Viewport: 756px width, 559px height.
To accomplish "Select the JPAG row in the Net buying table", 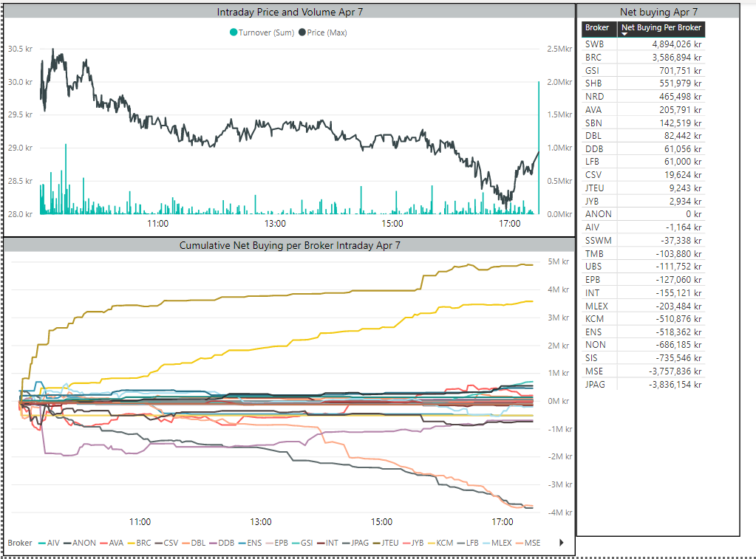I will pos(650,385).
